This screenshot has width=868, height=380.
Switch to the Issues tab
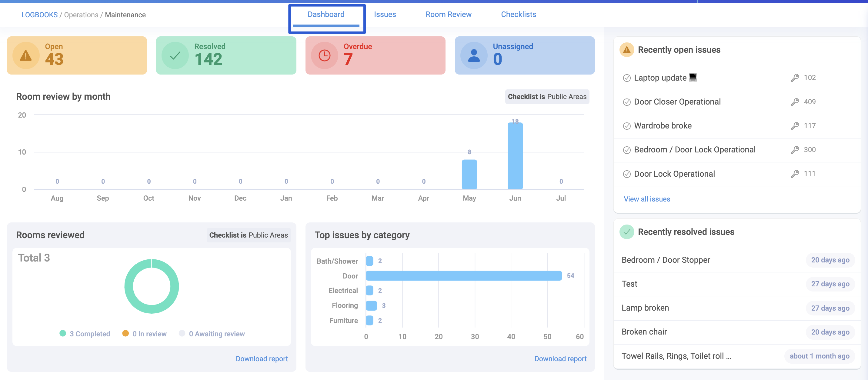tap(386, 14)
